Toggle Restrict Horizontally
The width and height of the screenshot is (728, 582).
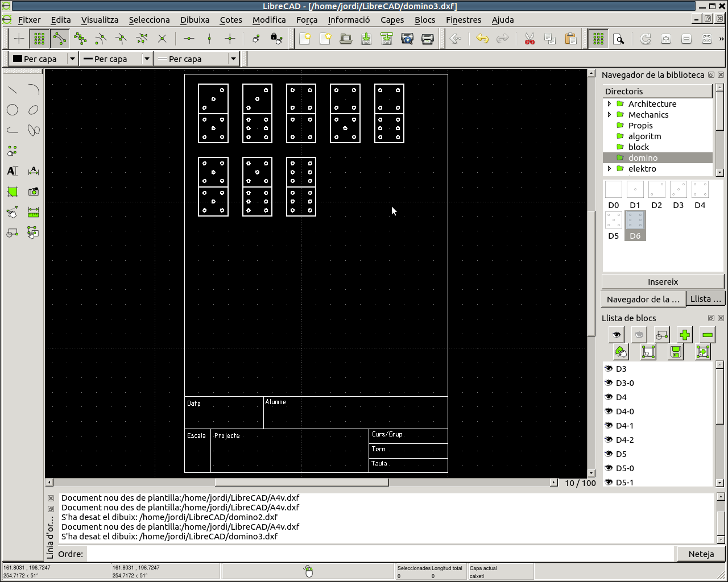click(x=189, y=39)
